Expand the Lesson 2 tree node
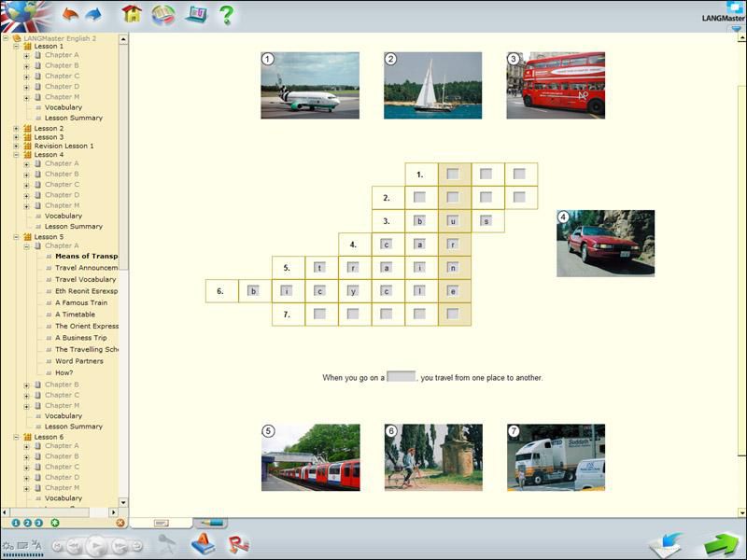The width and height of the screenshot is (747, 560). pyautogui.click(x=16, y=129)
